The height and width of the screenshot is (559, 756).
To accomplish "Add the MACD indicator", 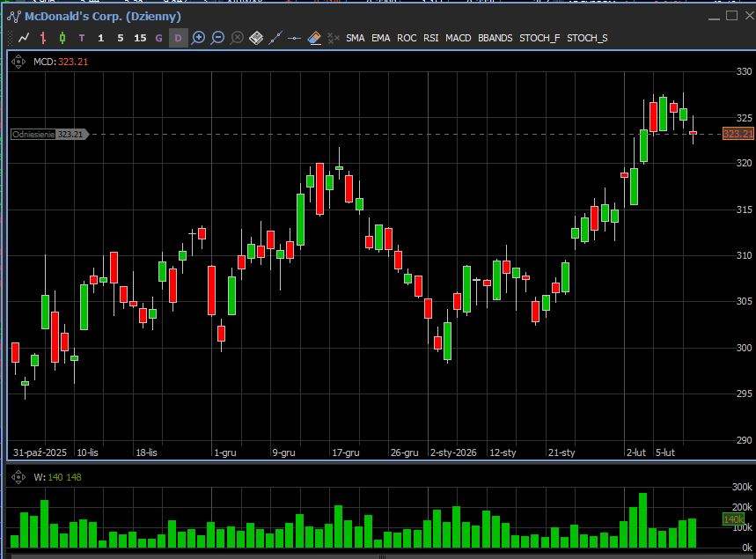I will point(458,38).
